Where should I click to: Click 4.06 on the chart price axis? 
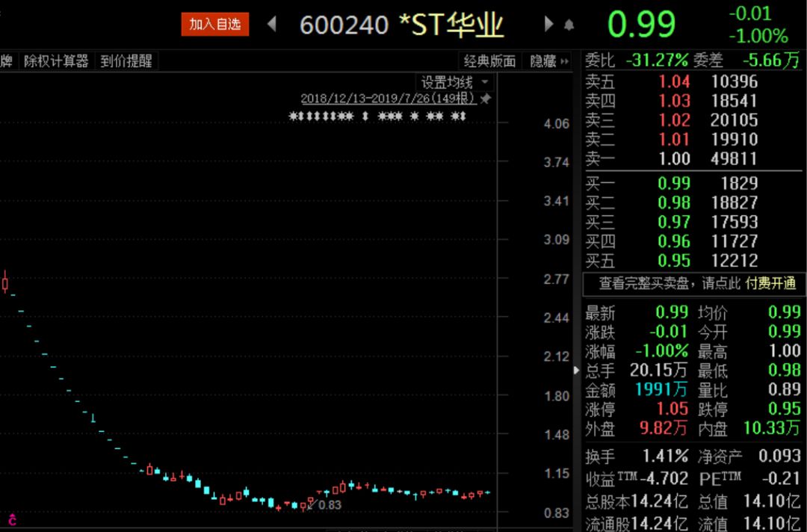(557, 123)
